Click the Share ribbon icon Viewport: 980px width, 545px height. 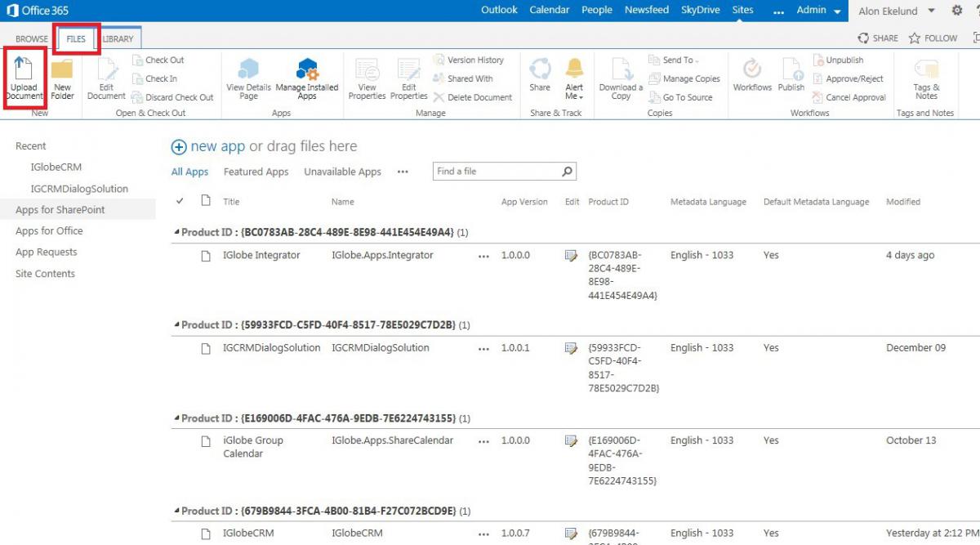(x=540, y=75)
